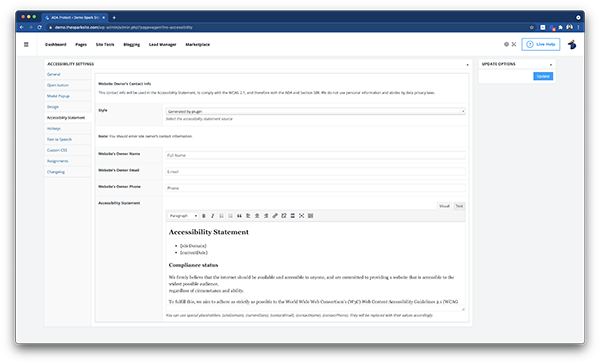Switch to the Custom CSS tab
This screenshot has height=364, width=600.
pos(57,150)
